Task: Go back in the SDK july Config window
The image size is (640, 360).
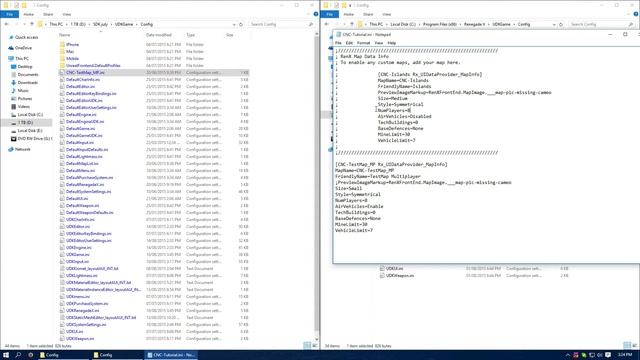Action: 6,24
